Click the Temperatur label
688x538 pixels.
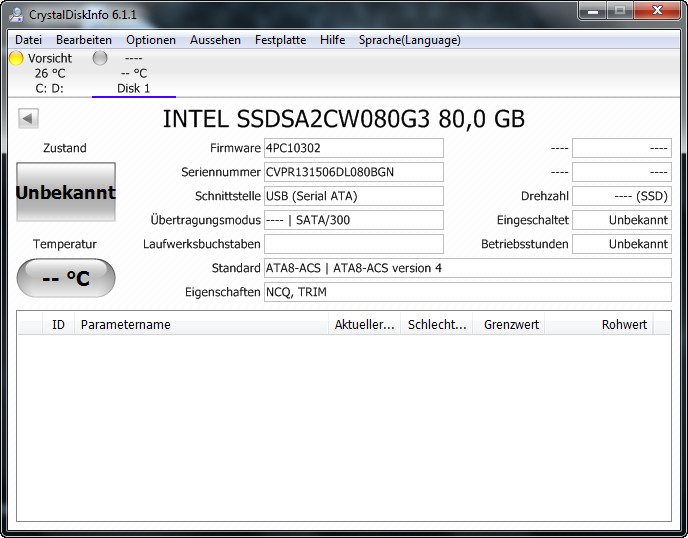point(65,244)
